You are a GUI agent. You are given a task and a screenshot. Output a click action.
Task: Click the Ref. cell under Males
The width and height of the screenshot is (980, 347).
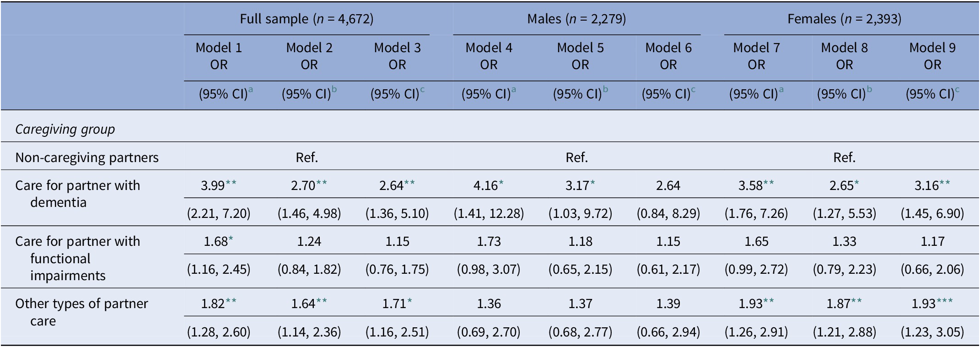[576, 157]
